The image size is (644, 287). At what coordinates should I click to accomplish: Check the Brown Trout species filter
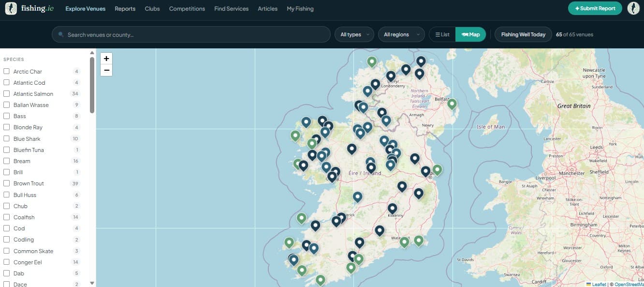point(6,183)
